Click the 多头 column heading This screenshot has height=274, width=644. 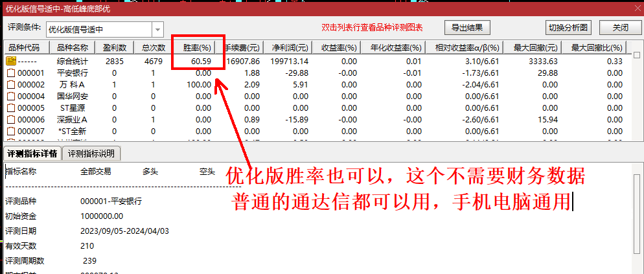tap(150, 172)
